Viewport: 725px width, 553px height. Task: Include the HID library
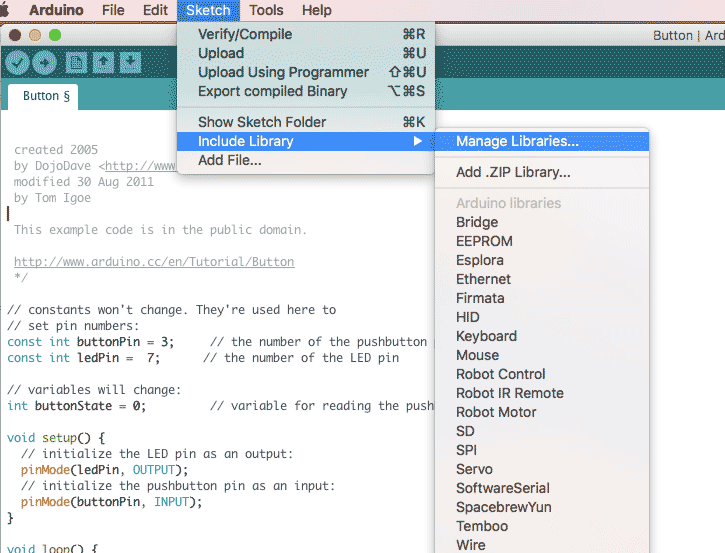(542, 317)
